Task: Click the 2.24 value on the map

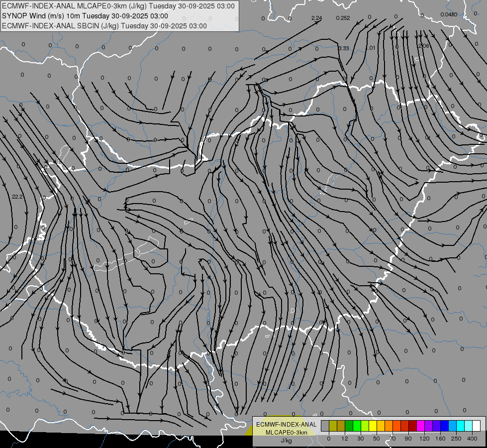Action: coord(316,18)
